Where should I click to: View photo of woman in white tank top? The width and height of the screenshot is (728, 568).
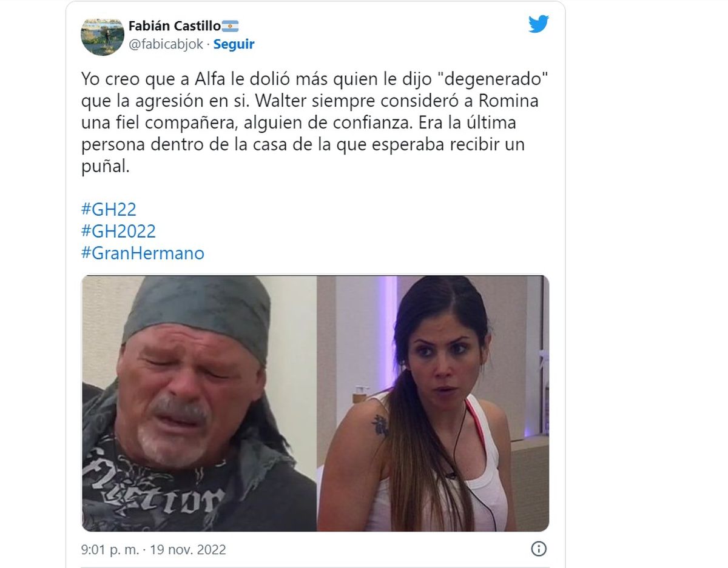(433, 404)
